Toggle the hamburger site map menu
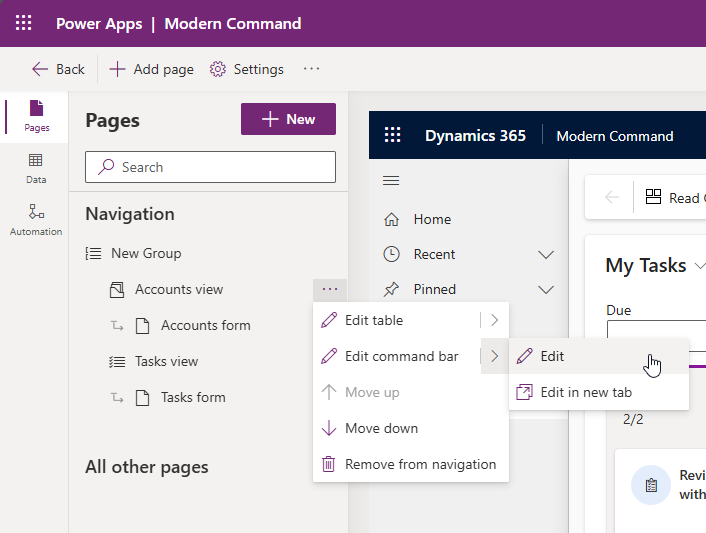706x533 pixels. coord(391,181)
